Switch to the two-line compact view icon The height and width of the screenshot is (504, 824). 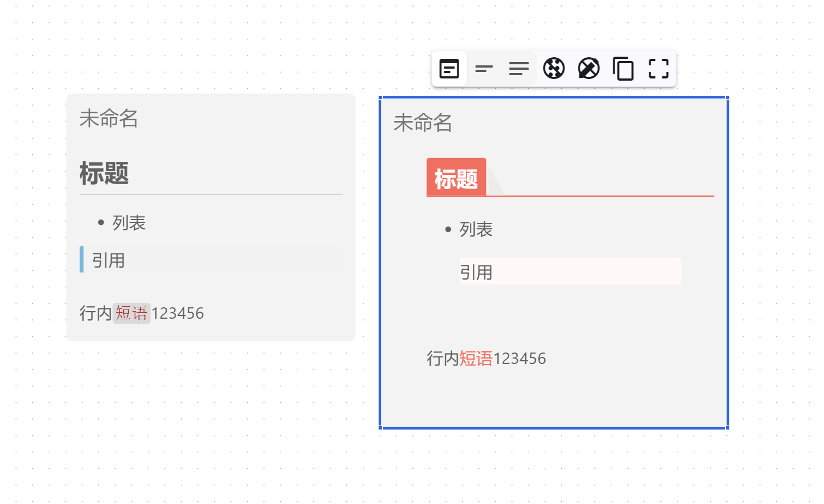click(x=484, y=69)
